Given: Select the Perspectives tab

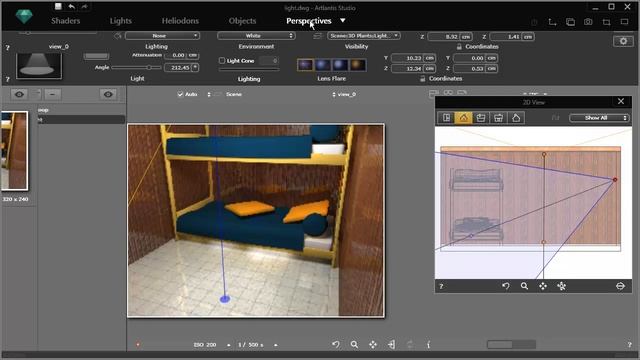Looking at the screenshot, I should 309,21.
